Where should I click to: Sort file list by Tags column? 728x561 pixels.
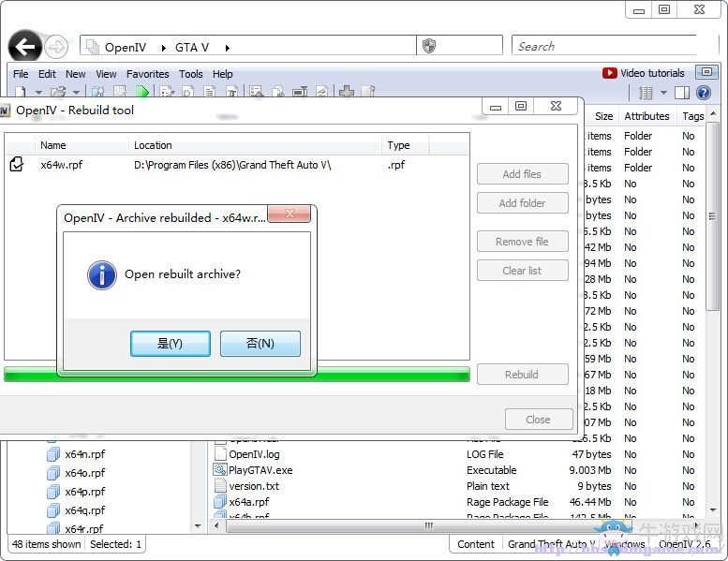(x=692, y=116)
